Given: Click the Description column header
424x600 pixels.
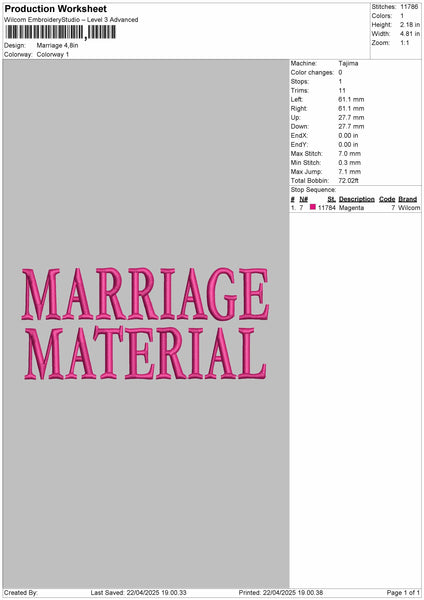Looking at the screenshot, I should (x=357, y=199).
